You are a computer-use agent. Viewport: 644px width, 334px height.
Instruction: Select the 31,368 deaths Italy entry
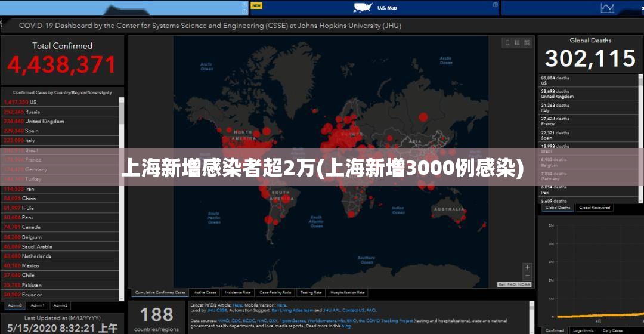pyautogui.click(x=588, y=107)
